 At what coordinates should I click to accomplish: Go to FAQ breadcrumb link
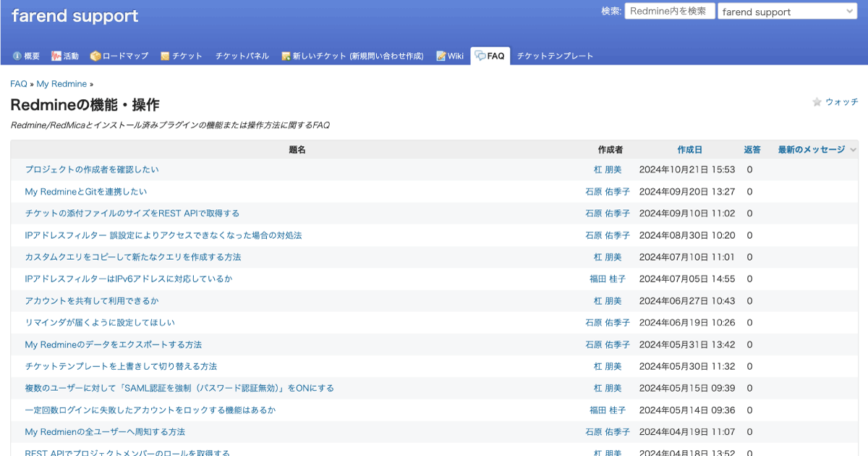point(19,84)
